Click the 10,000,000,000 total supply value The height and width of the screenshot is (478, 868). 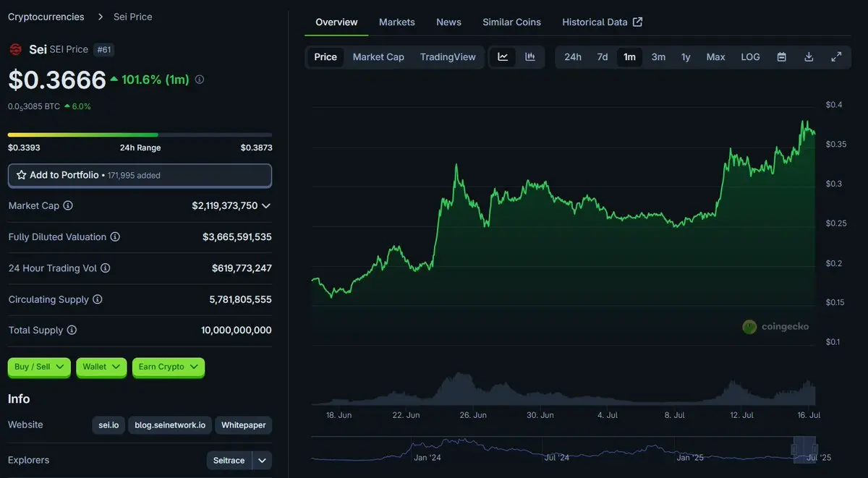tap(237, 330)
